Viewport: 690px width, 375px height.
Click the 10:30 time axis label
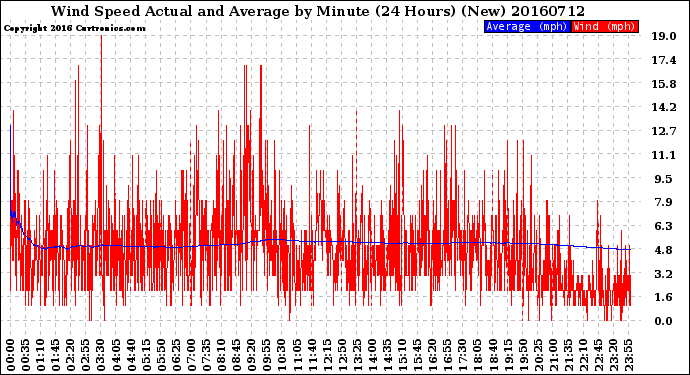pyautogui.click(x=282, y=355)
